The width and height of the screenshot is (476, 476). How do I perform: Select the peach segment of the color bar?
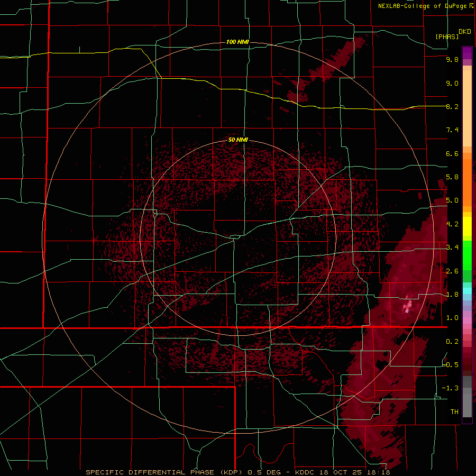point(467,108)
